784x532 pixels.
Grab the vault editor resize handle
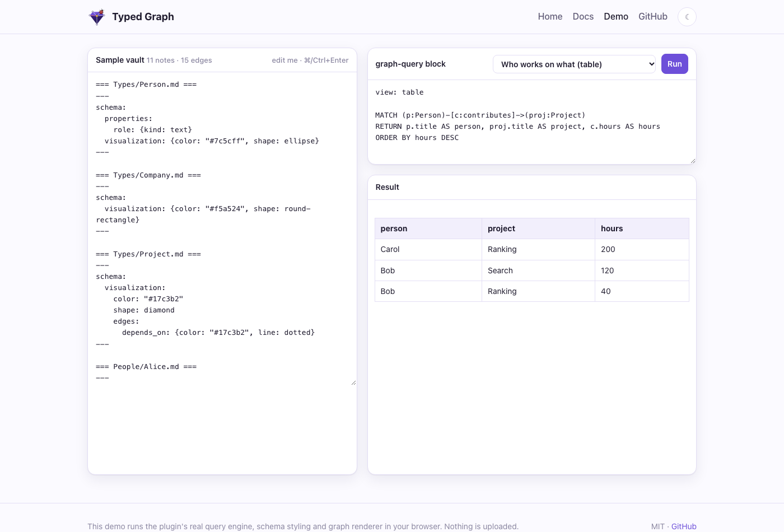(353, 382)
